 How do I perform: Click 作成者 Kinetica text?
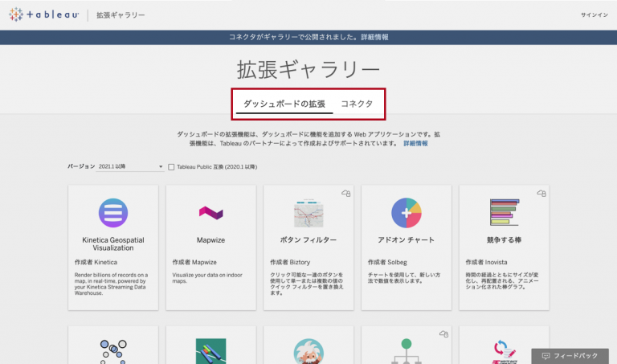(96, 262)
